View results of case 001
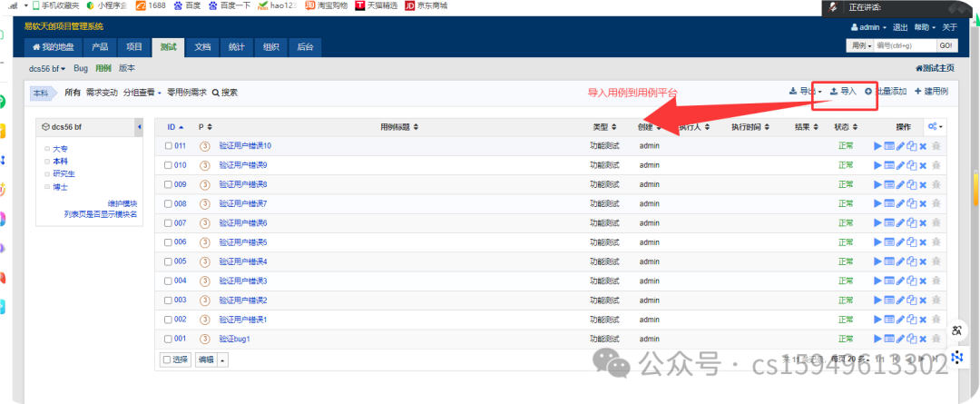Screen dimensions: 980x404 (x=889, y=339)
